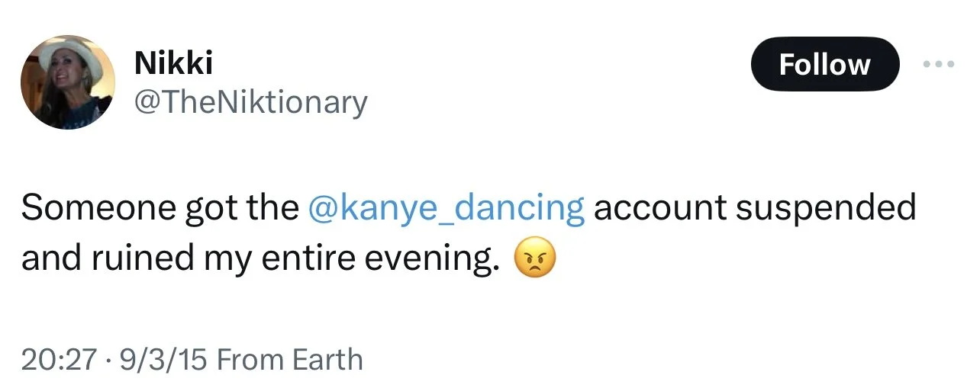The height and width of the screenshot is (388, 980).
Task: Open the three-dot more options menu
Action: click(x=938, y=65)
